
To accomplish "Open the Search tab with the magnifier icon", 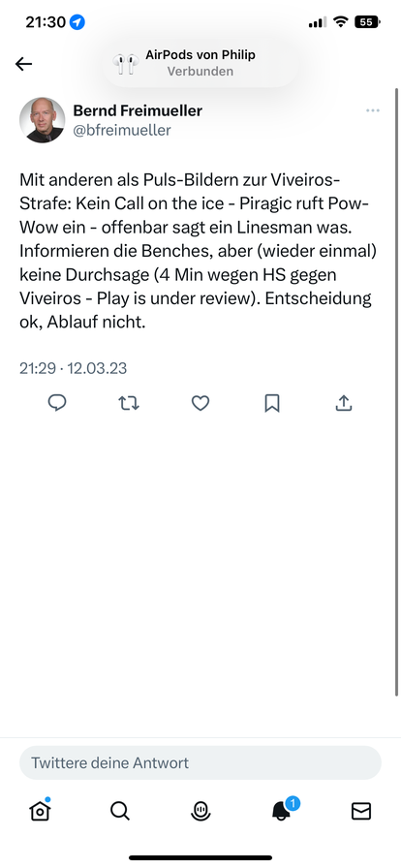I will pos(120,811).
